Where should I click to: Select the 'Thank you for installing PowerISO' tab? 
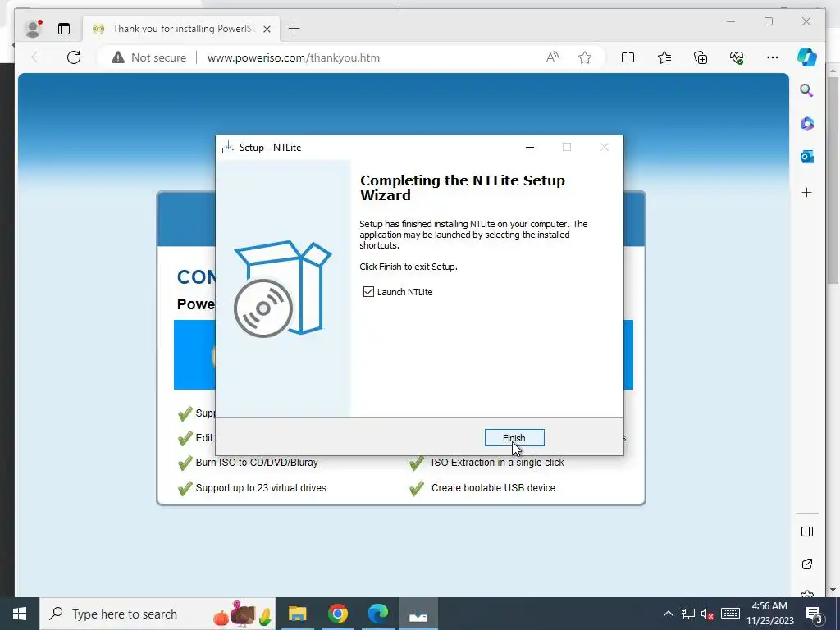180,29
